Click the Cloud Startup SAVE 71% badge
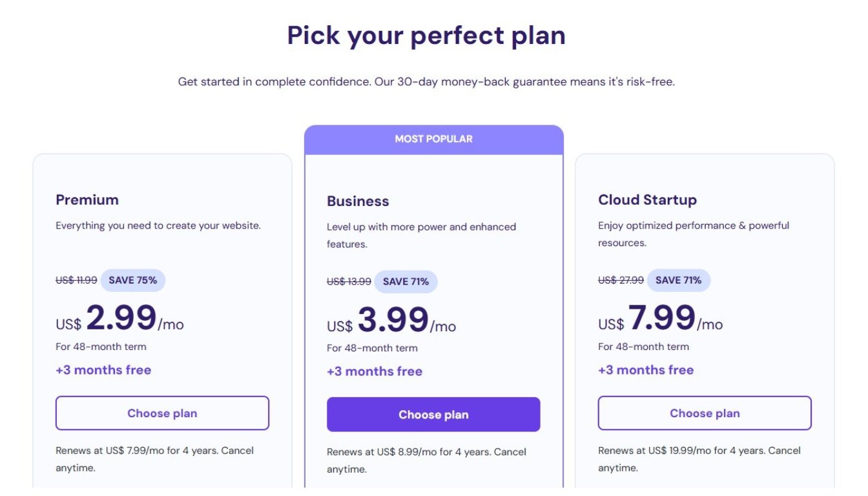This screenshot has height=496, width=868. click(x=678, y=280)
